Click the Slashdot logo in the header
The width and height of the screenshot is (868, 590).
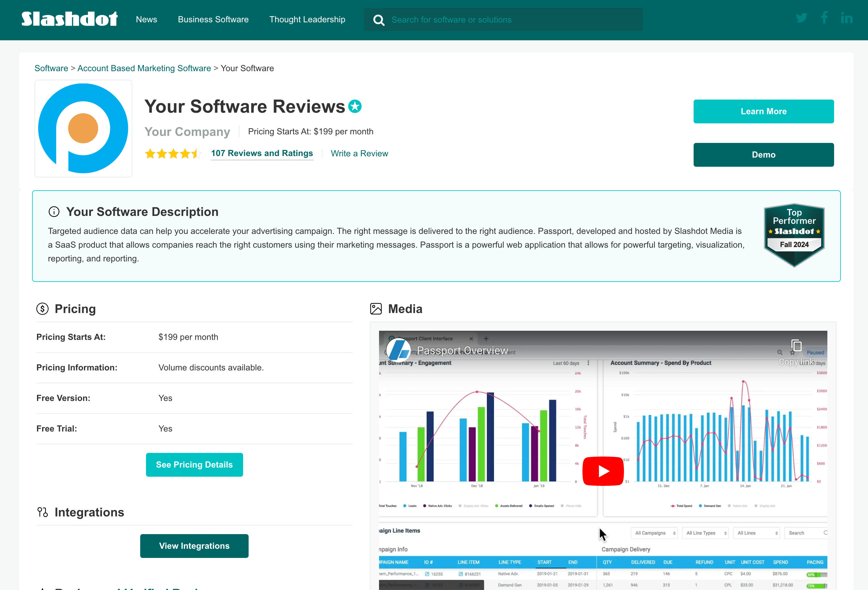[69, 18]
